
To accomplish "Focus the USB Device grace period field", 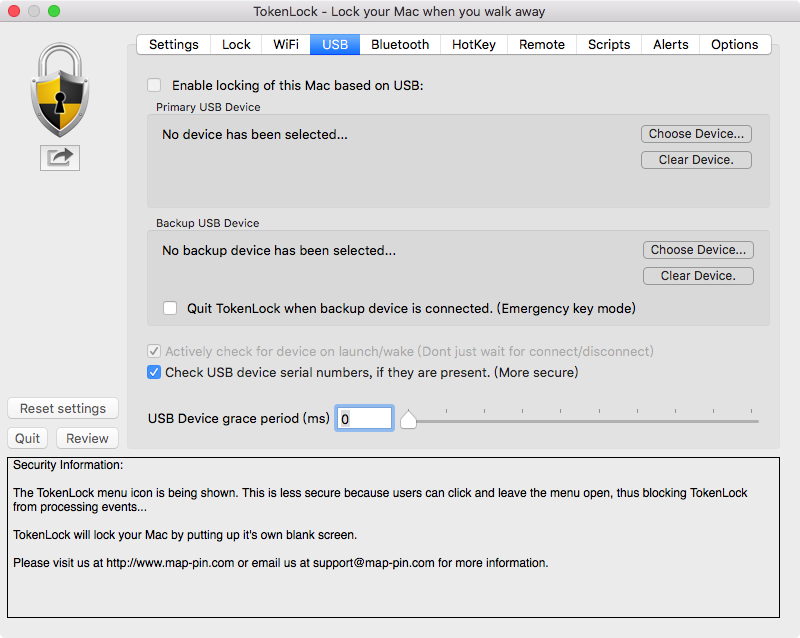I will click(x=364, y=419).
